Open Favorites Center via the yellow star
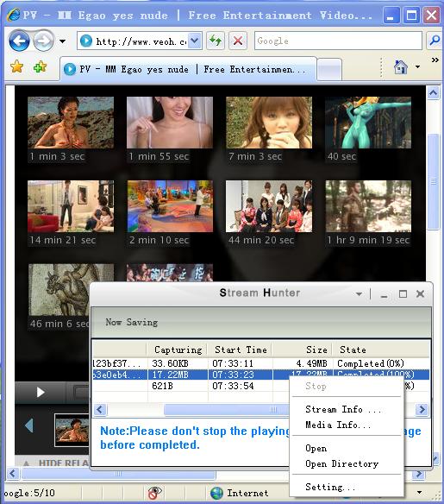 [x=16, y=66]
